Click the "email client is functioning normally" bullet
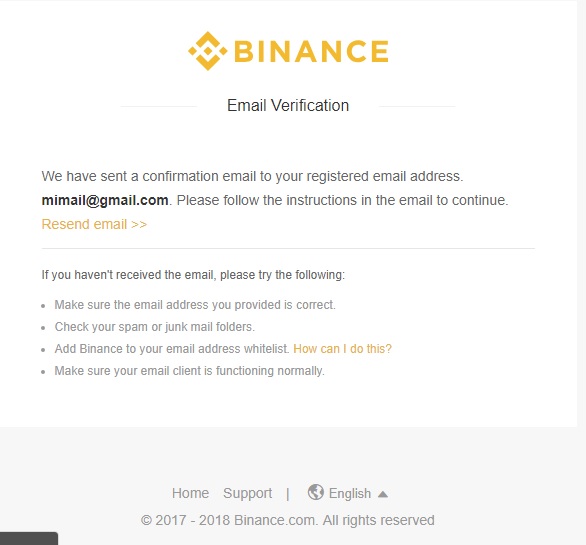Image resolution: width=586 pixels, height=545 pixels. pos(189,371)
